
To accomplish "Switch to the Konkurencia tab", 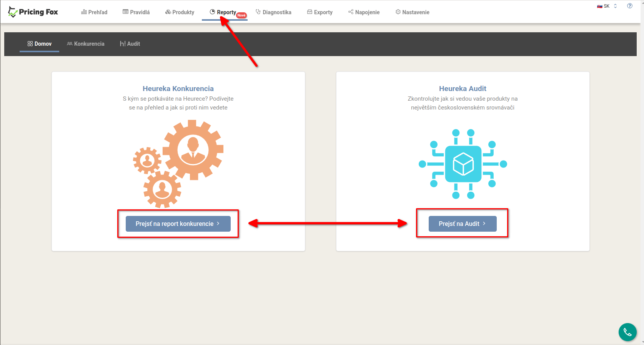I will click(86, 44).
